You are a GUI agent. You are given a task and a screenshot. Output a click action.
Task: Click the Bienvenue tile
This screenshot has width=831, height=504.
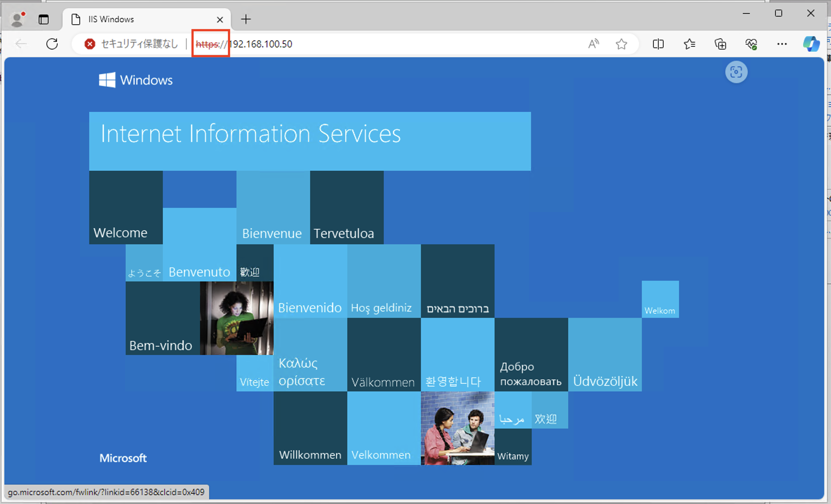pyautogui.click(x=273, y=207)
